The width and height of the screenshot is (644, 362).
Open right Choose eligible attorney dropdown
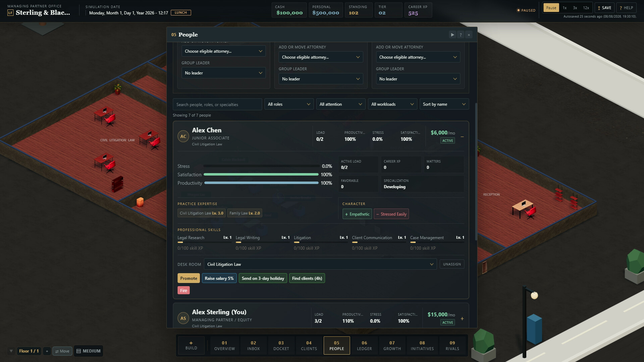click(x=418, y=57)
